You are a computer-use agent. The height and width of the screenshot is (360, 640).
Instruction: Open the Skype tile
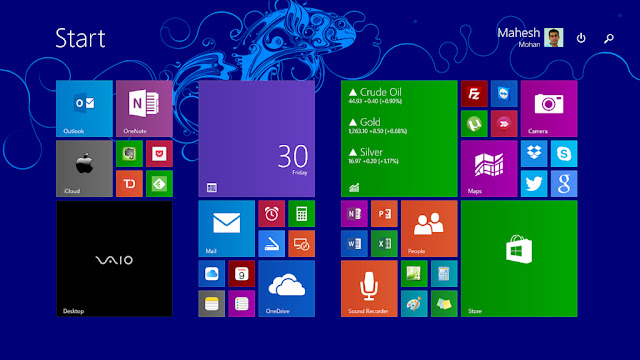point(564,154)
